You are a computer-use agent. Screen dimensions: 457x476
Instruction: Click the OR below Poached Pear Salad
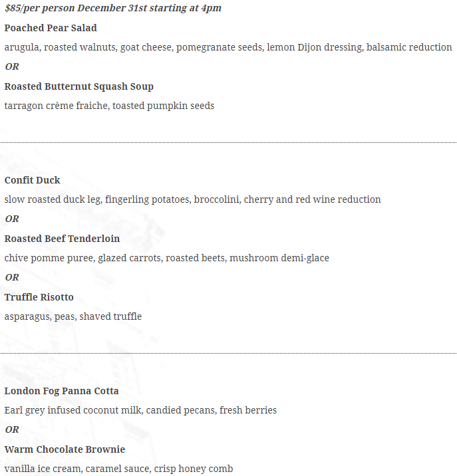point(12,66)
